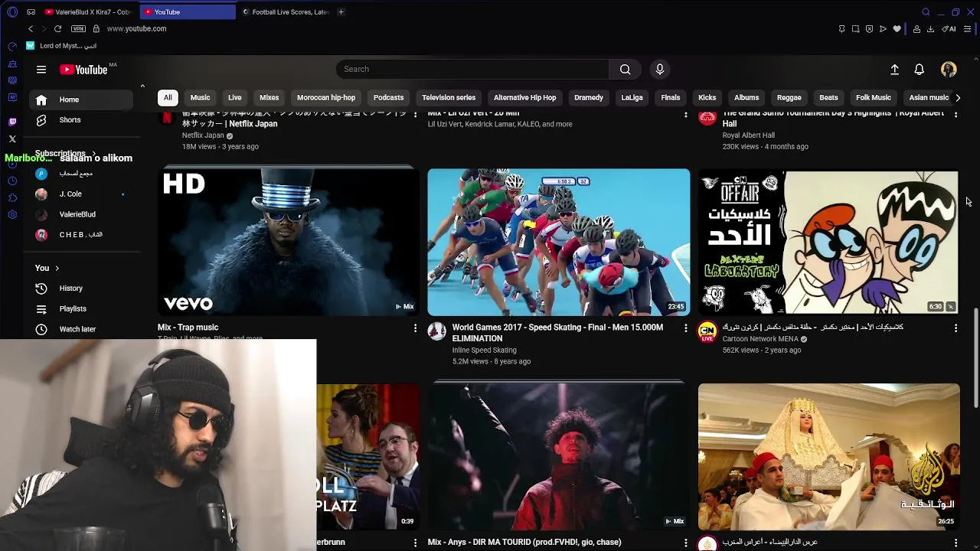Play the Dexter's Laboratory thumbnail
This screenshot has height=551, width=980.
(x=829, y=242)
